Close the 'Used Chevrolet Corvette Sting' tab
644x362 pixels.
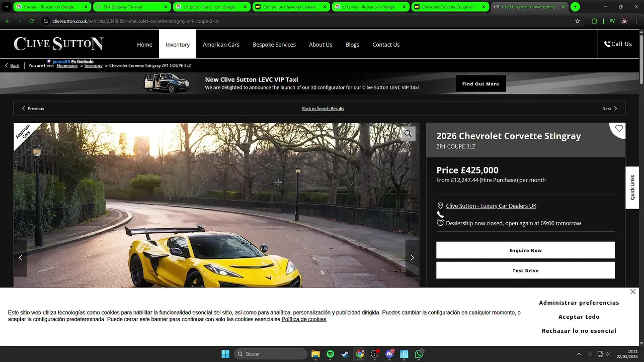point(563,7)
